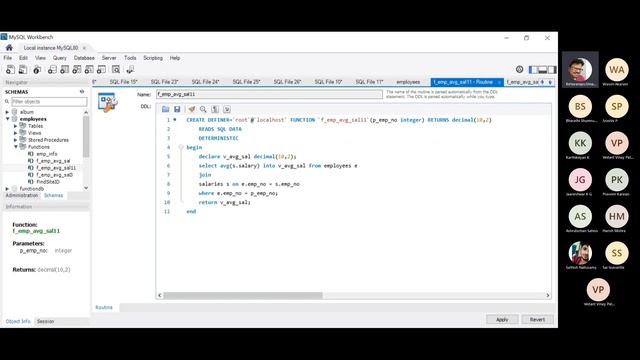Expand the functiondb schema node
This screenshot has height=360, width=640.
[7, 189]
